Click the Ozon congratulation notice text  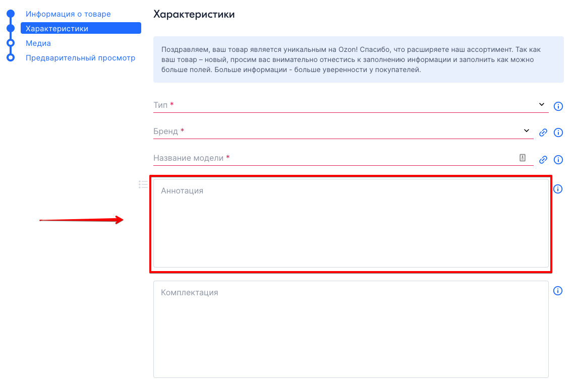351,59
